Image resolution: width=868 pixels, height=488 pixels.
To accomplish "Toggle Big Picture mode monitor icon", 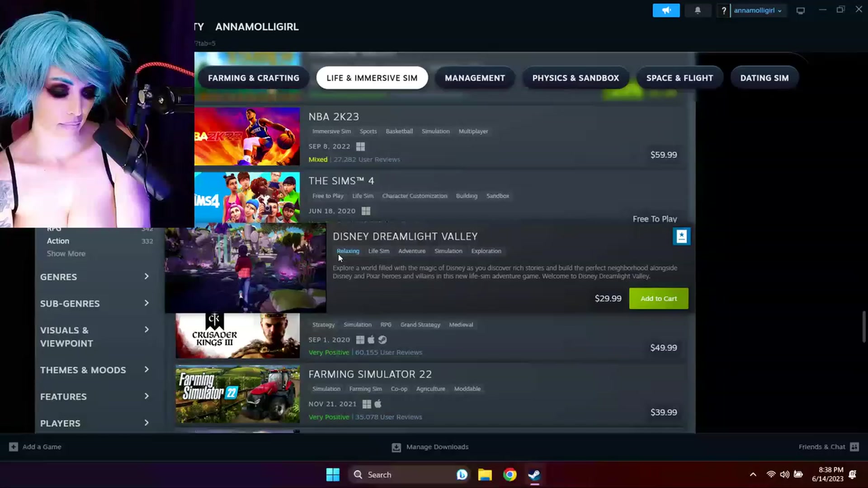I will [x=800, y=10].
